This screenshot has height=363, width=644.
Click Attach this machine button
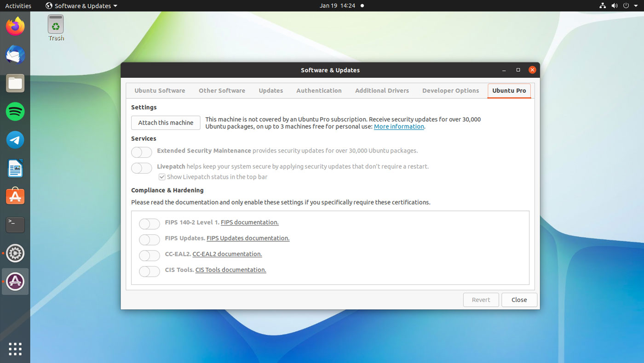(166, 123)
